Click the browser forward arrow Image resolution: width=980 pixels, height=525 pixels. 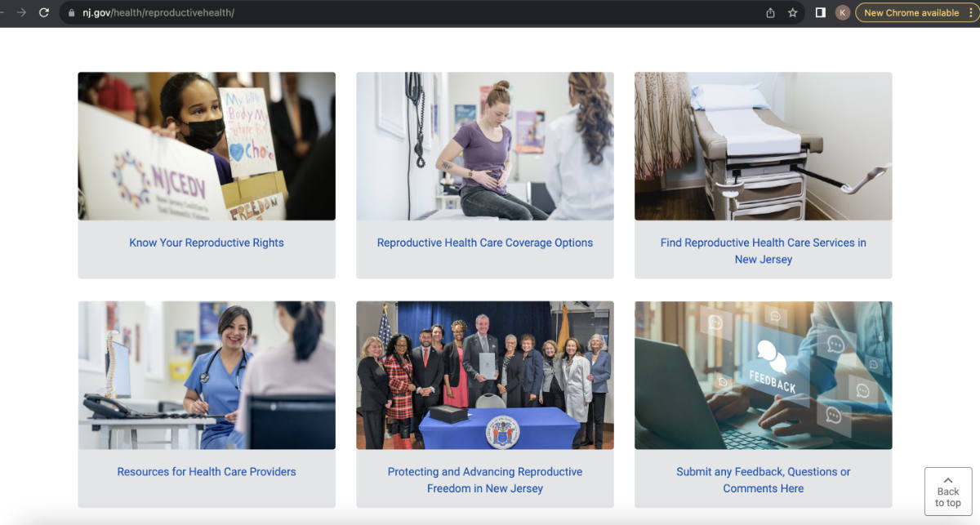click(20, 13)
